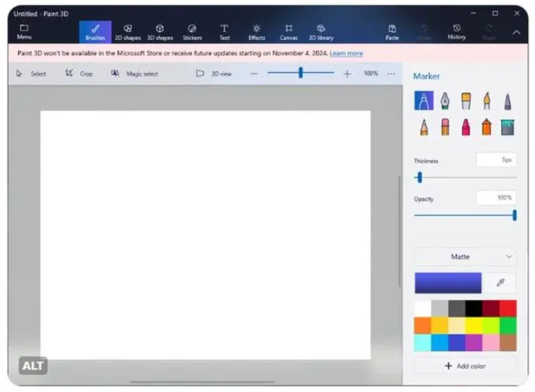Pick the indigo color swatch
The width and height of the screenshot is (535, 392).
pyautogui.click(x=457, y=342)
